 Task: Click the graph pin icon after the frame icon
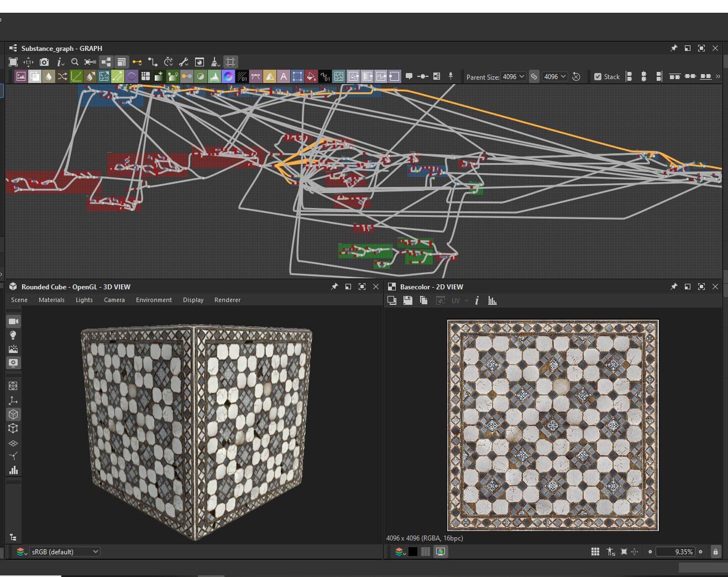click(451, 76)
